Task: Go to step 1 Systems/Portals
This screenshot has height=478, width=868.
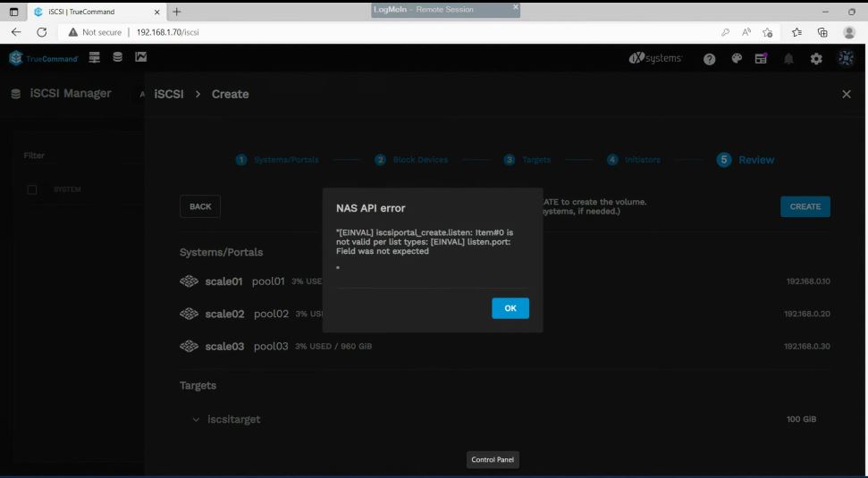Action: click(x=277, y=160)
